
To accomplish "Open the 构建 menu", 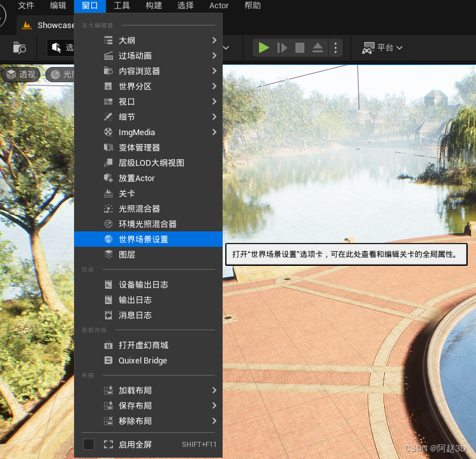I will tap(154, 6).
